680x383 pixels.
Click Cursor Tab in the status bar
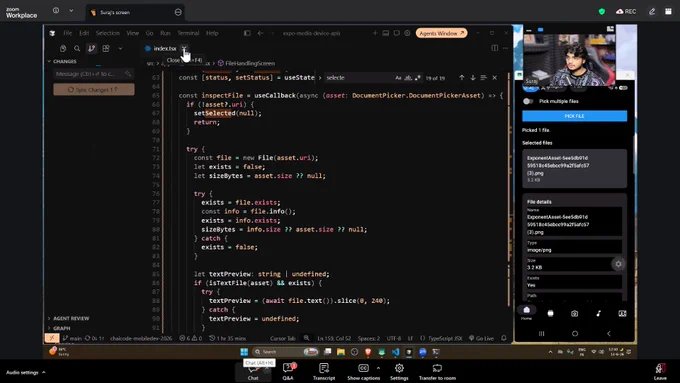point(282,338)
